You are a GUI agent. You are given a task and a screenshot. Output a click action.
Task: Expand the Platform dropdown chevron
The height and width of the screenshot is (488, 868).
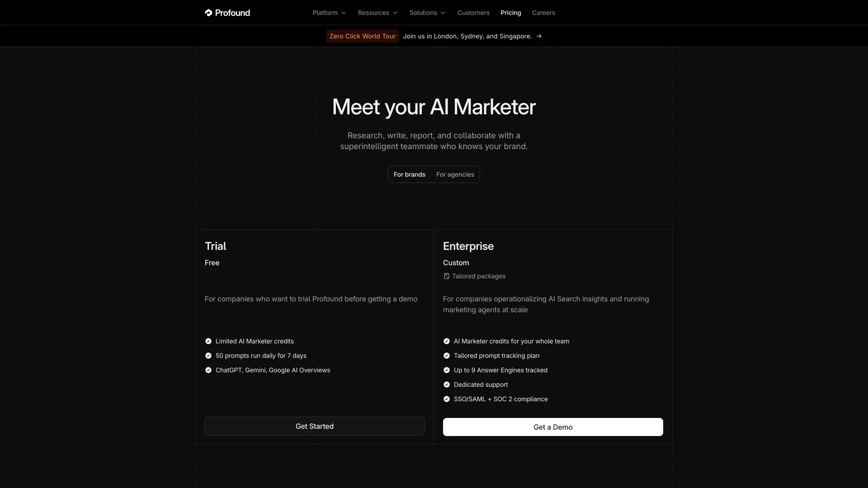coord(344,13)
